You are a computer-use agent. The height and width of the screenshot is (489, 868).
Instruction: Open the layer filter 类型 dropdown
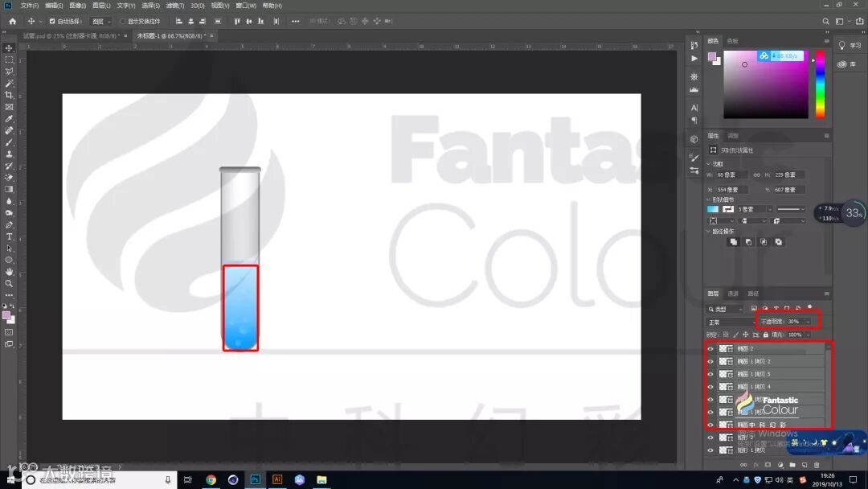coord(725,309)
